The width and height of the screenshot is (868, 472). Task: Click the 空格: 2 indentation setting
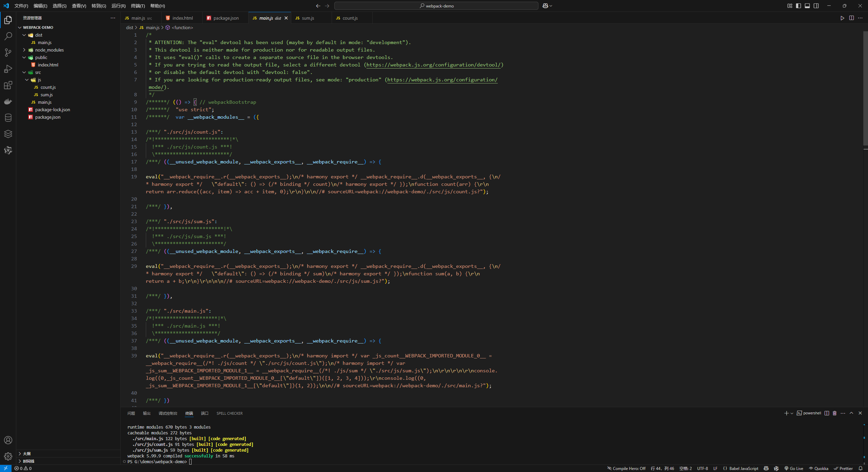coord(686,468)
